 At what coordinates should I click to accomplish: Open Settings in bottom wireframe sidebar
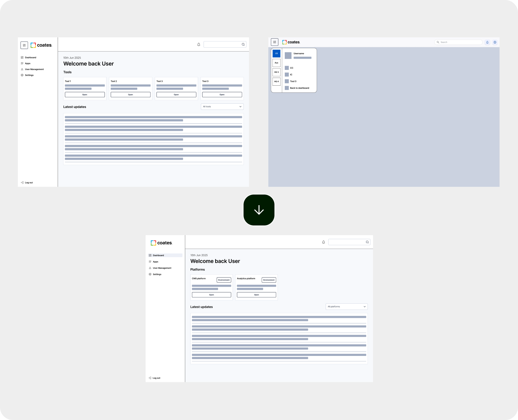(155, 274)
